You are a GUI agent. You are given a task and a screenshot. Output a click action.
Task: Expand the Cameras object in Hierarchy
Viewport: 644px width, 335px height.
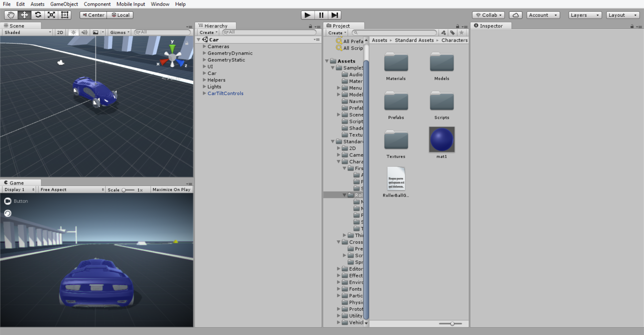204,47
